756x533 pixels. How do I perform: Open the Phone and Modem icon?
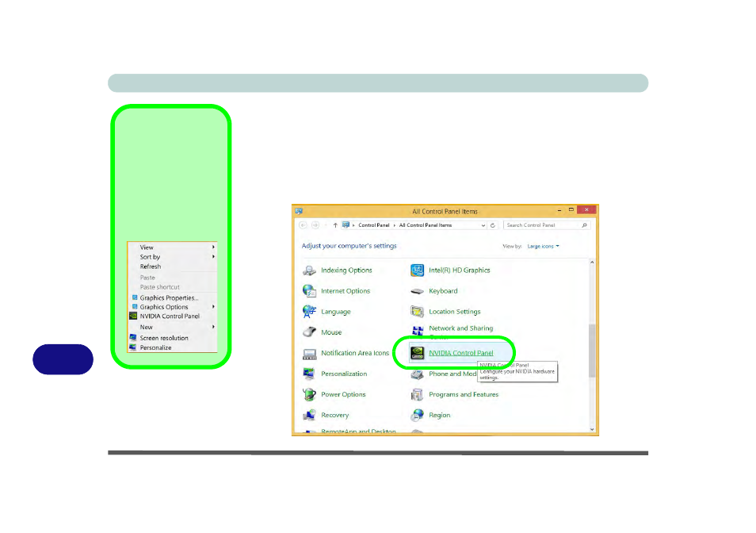pyautogui.click(x=417, y=374)
